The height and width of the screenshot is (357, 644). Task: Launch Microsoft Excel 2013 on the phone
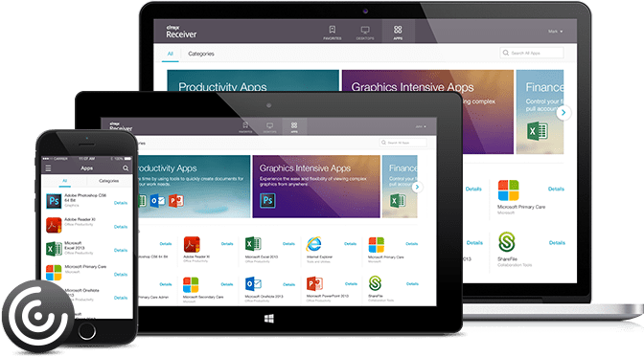[x=54, y=249]
